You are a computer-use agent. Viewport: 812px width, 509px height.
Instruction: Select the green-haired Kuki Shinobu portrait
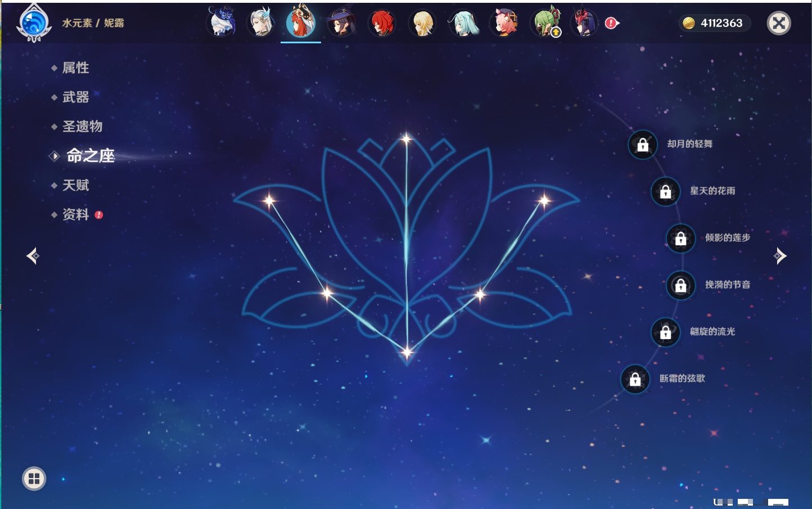coord(545,22)
